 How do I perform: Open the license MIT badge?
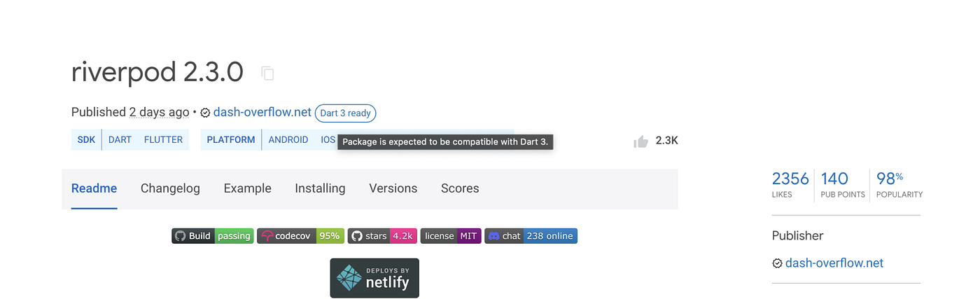pos(451,236)
